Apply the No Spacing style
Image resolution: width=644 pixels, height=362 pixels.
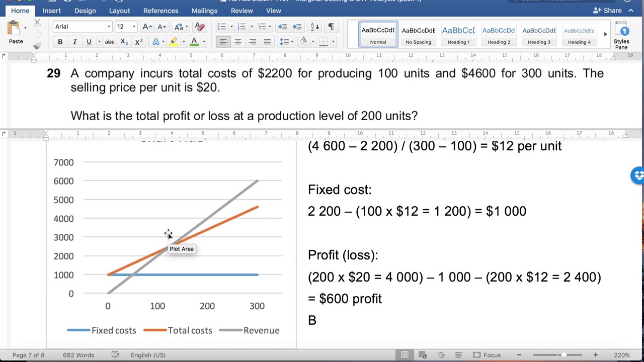(x=418, y=35)
